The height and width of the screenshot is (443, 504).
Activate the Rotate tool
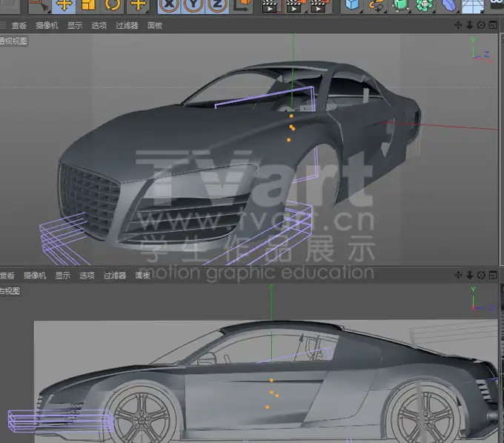point(113,6)
